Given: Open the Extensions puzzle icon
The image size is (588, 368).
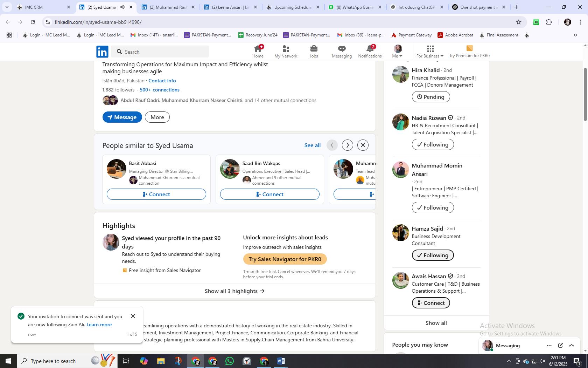Looking at the screenshot, I should click(549, 22).
